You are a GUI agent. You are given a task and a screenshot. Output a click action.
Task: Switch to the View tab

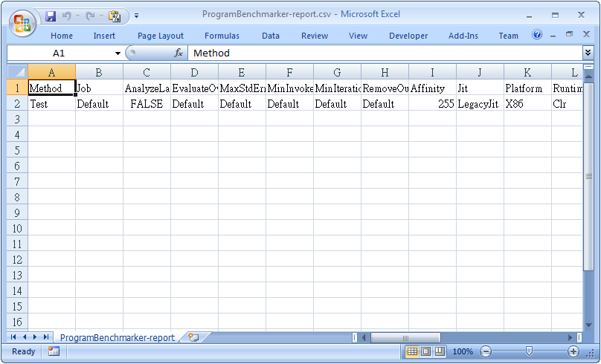click(358, 36)
